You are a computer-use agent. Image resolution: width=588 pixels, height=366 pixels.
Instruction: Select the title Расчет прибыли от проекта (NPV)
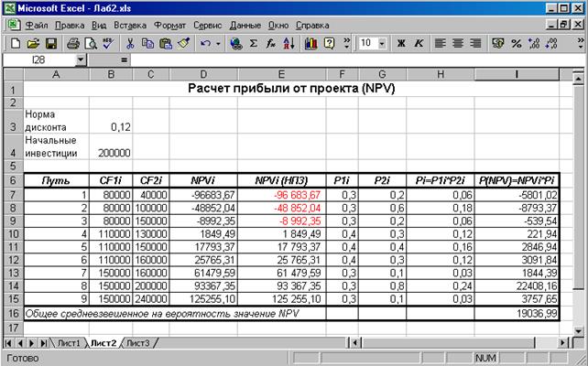pos(291,89)
